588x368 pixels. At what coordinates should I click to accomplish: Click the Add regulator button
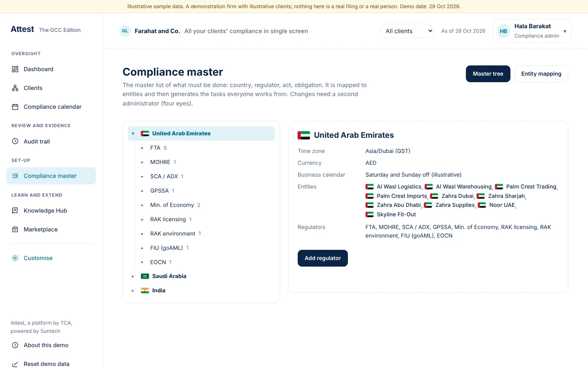point(323,258)
